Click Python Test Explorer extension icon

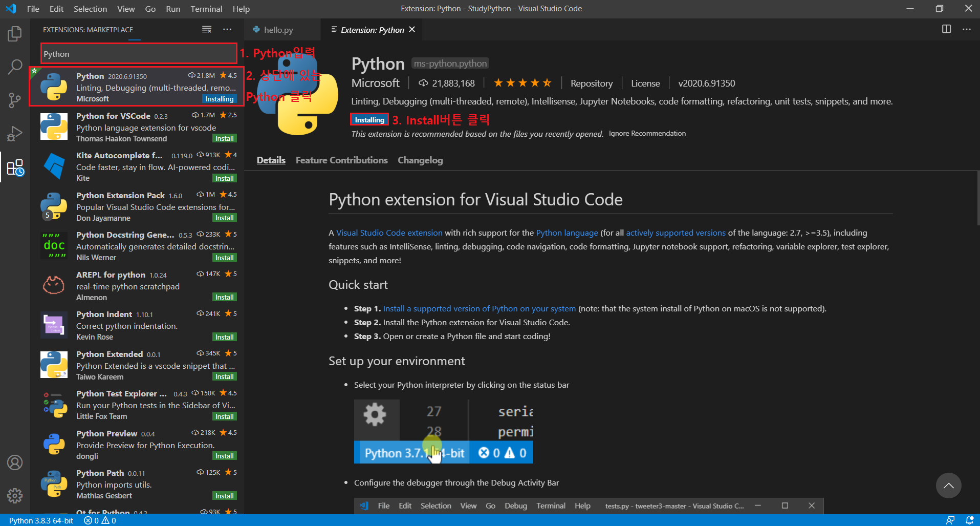[x=54, y=404]
